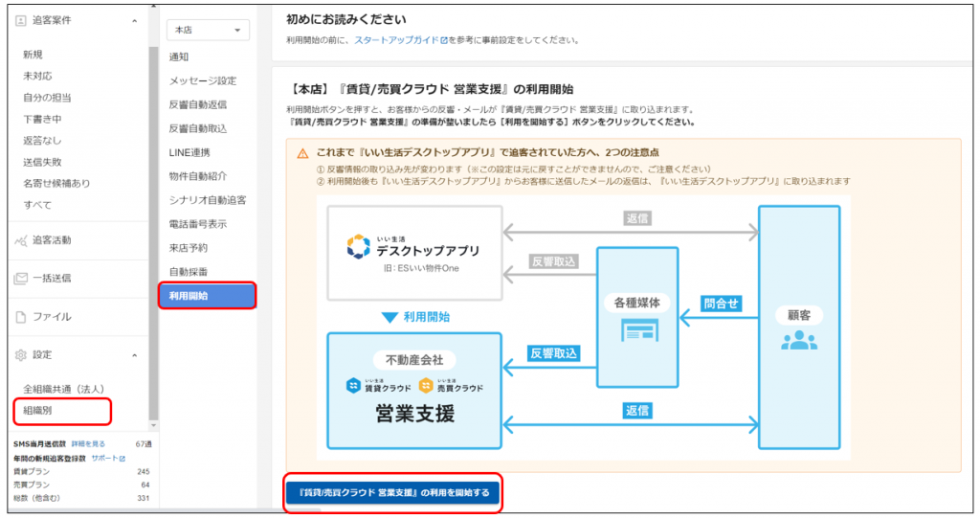This screenshot has width=980, height=519.
Task: Click the external link icon beside サポート
Action: coord(122,459)
